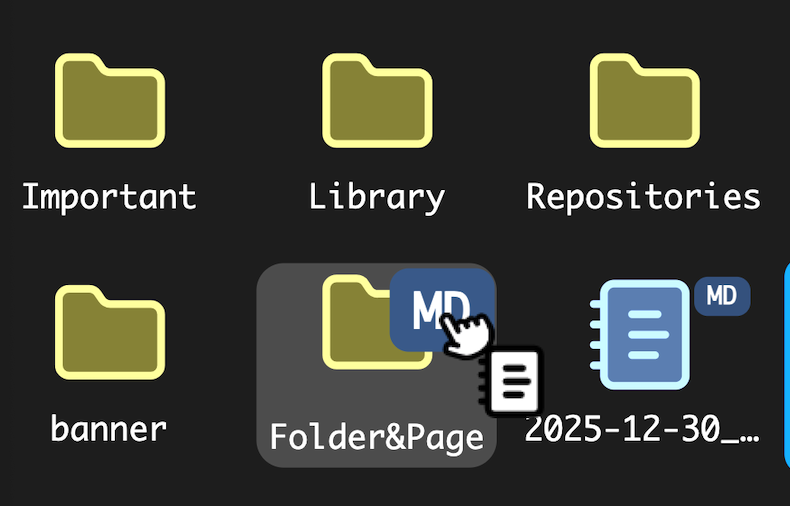
Task: Click the spiral binding of the notebook icon
Action: [596, 335]
